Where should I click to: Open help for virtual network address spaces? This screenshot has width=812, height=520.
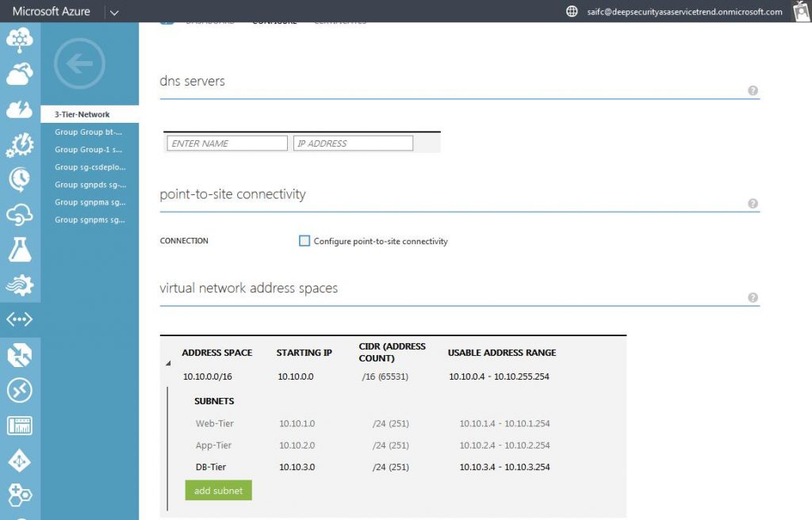click(753, 297)
